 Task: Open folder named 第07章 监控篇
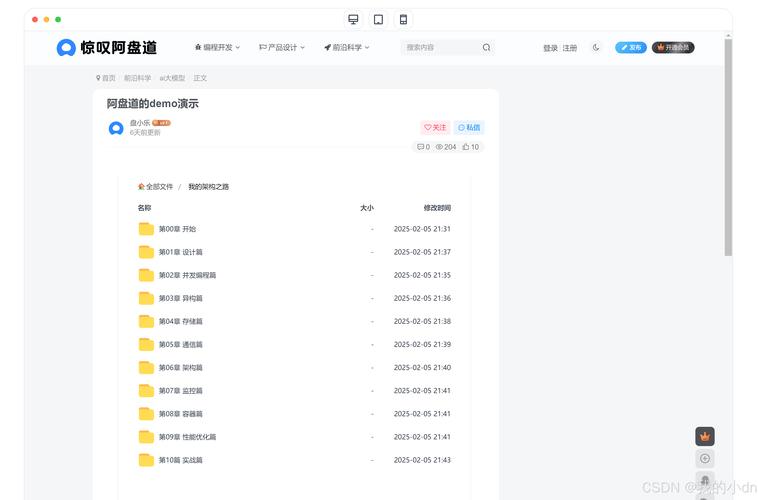181,391
